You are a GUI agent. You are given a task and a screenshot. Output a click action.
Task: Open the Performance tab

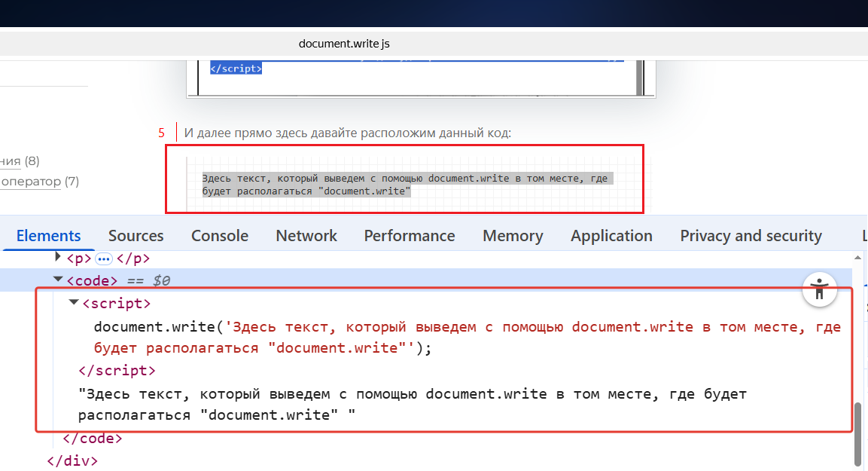(410, 236)
